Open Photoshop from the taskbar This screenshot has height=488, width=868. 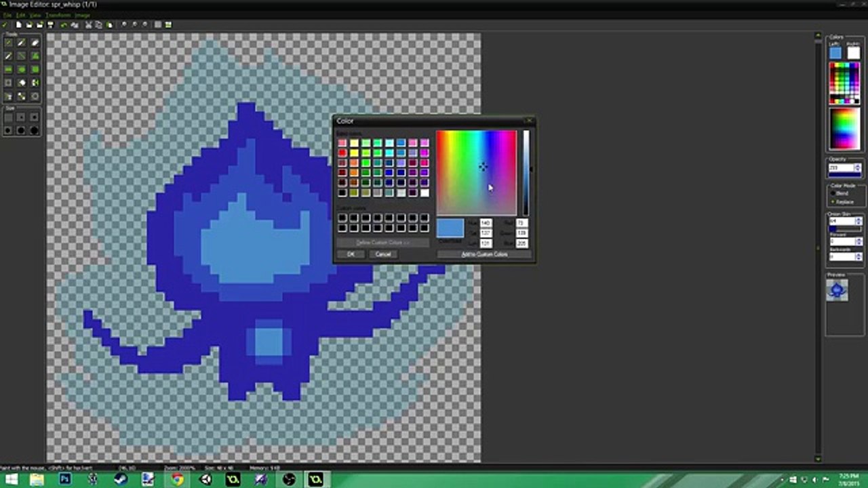pos(65,480)
